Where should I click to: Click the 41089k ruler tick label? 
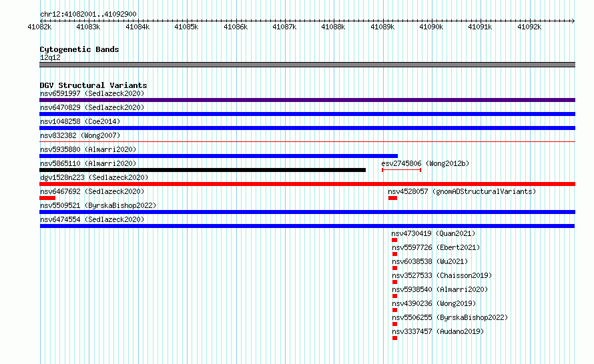(382, 27)
